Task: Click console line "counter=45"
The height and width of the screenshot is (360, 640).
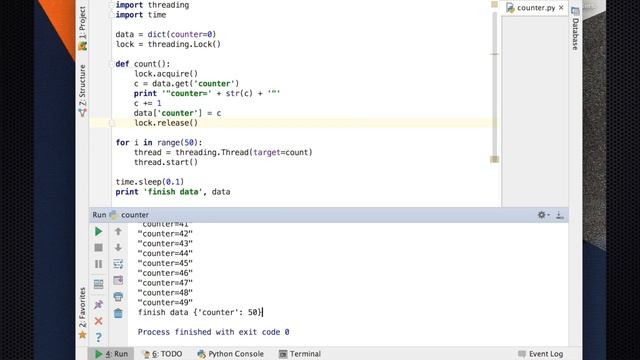Action: point(165,263)
